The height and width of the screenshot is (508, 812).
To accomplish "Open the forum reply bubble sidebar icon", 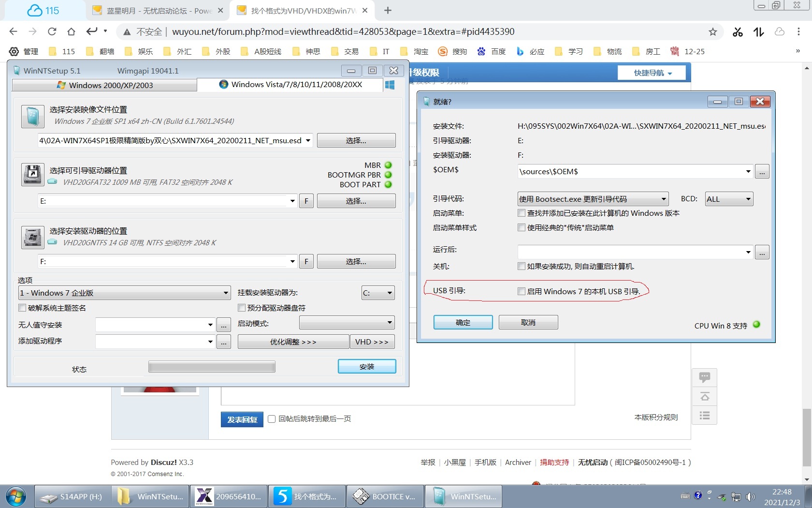I will 705,377.
